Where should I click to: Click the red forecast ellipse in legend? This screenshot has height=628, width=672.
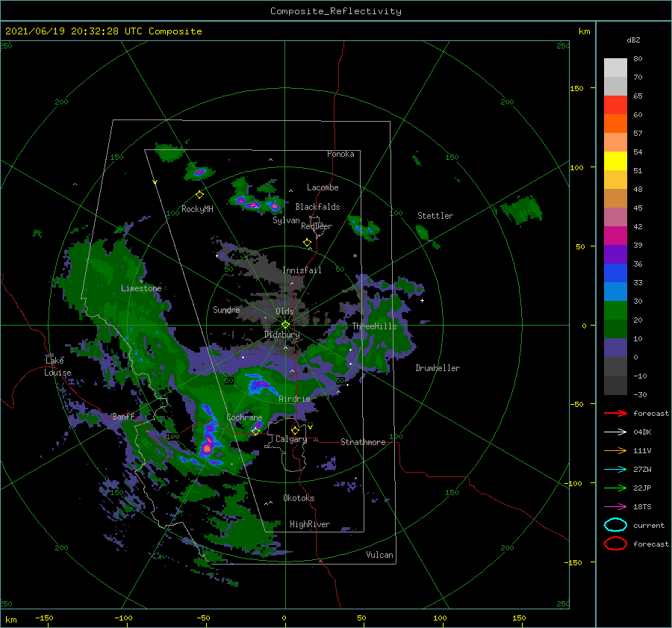(x=615, y=544)
